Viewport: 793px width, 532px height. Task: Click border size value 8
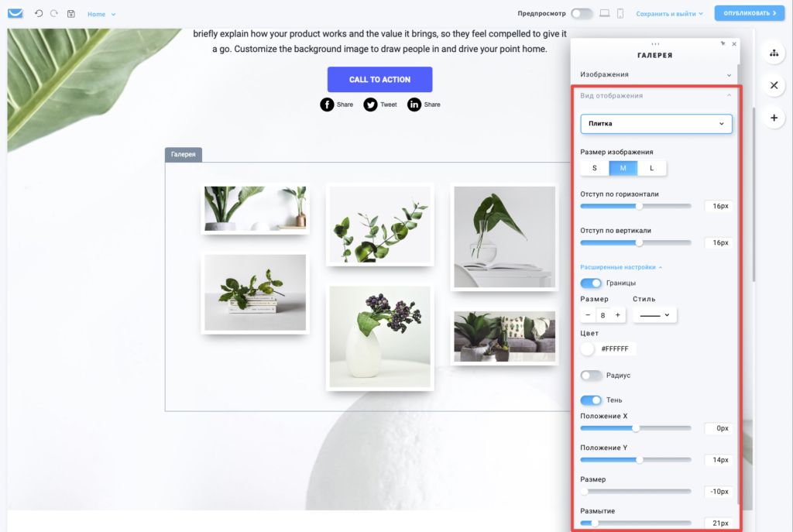[x=602, y=315]
